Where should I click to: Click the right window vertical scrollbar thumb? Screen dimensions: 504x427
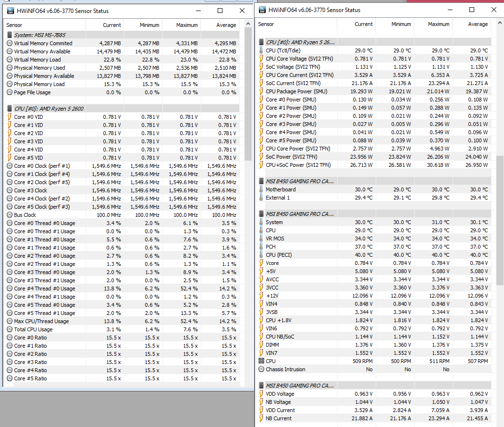point(500,220)
